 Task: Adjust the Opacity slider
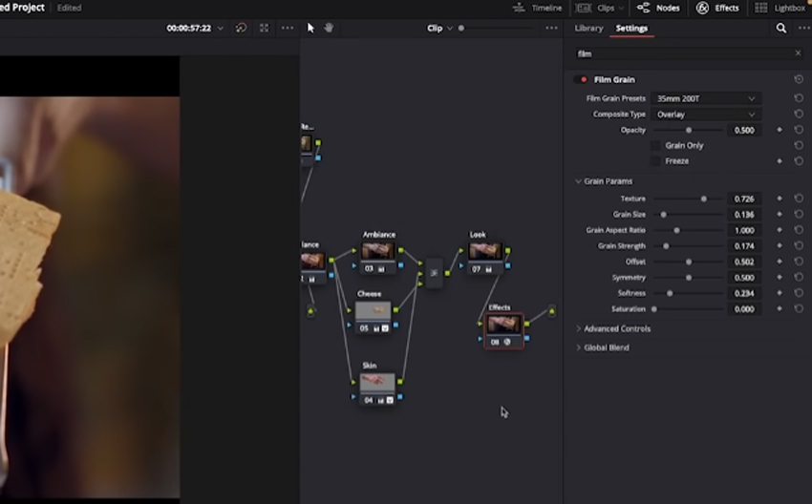point(688,130)
